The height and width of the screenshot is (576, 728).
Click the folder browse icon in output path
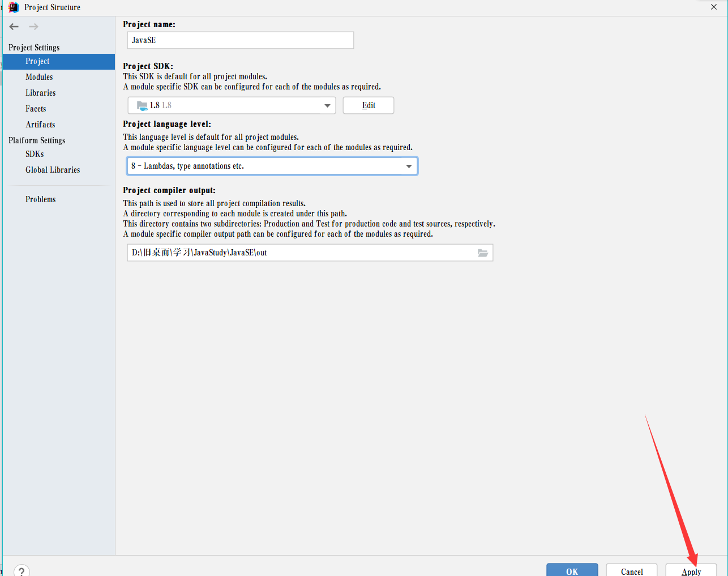[482, 253]
